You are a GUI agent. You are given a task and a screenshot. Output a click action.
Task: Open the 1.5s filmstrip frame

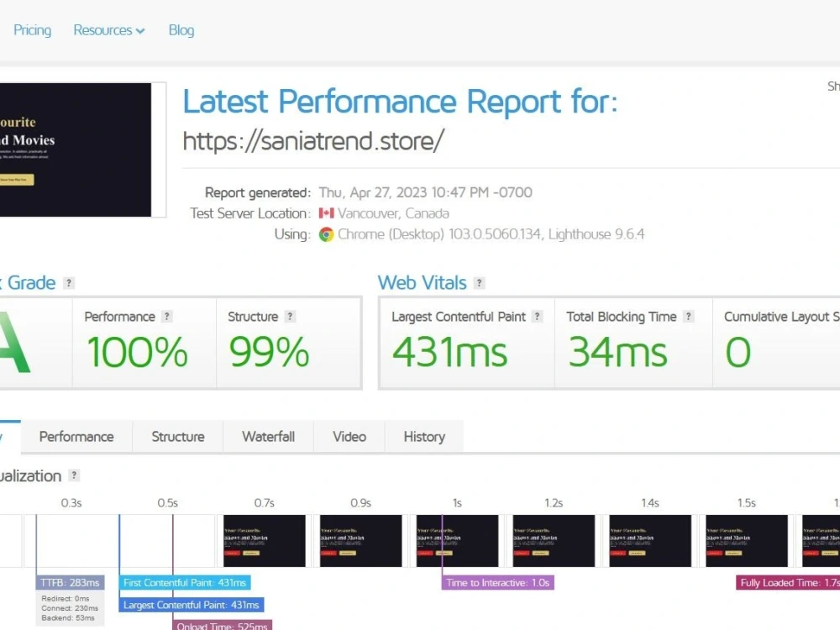click(x=746, y=540)
